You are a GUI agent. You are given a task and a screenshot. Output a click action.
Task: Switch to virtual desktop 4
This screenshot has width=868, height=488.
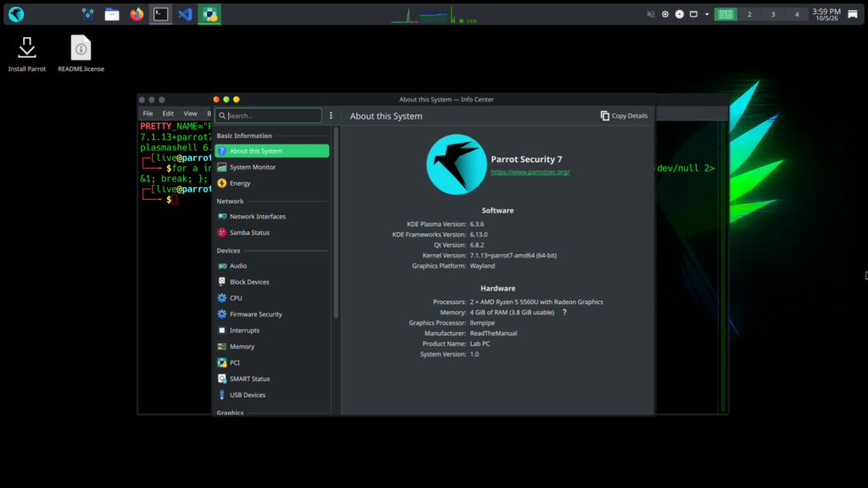tap(797, 14)
